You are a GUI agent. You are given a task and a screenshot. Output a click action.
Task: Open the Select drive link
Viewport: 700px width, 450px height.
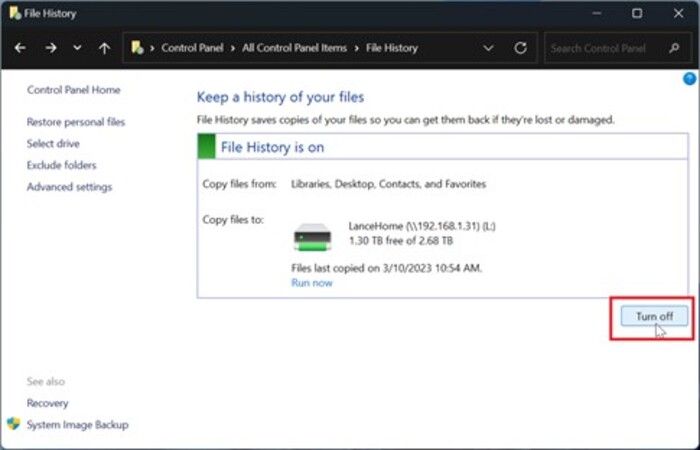[x=53, y=143]
